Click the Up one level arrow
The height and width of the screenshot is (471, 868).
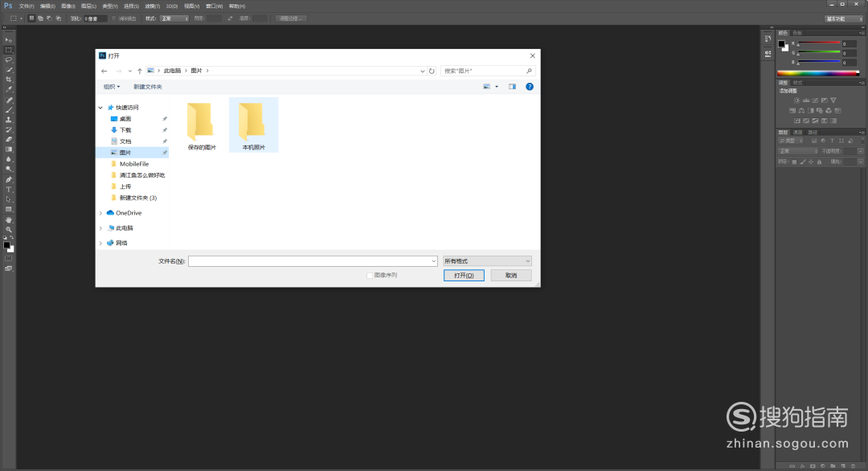pyautogui.click(x=140, y=71)
